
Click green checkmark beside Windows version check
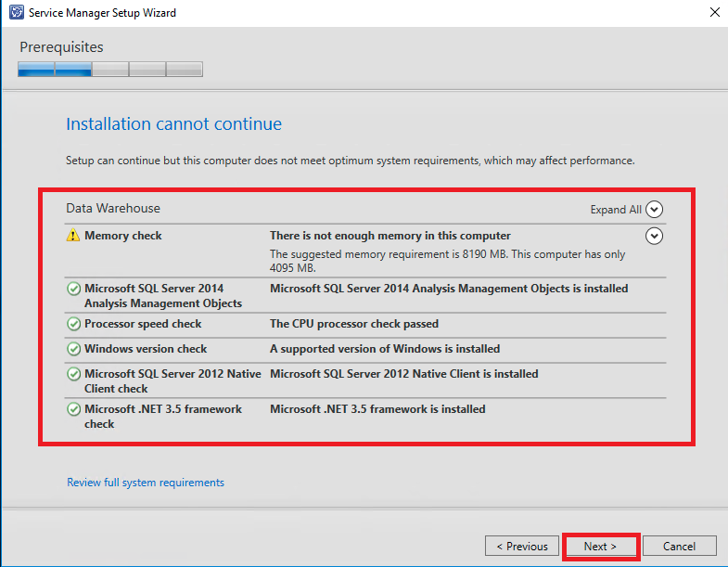74,350
